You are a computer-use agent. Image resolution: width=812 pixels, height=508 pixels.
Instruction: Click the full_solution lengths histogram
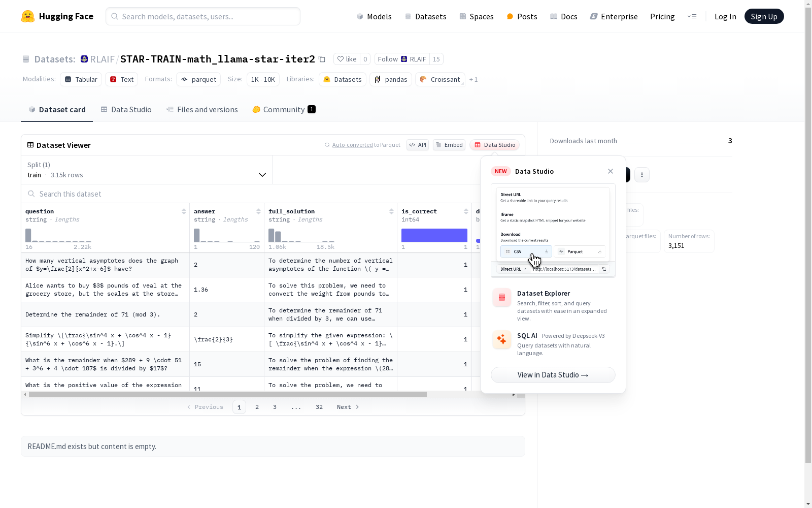click(x=301, y=235)
